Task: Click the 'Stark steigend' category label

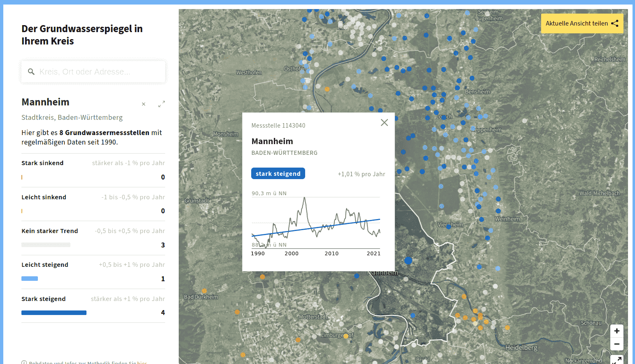Action: point(44,299)
